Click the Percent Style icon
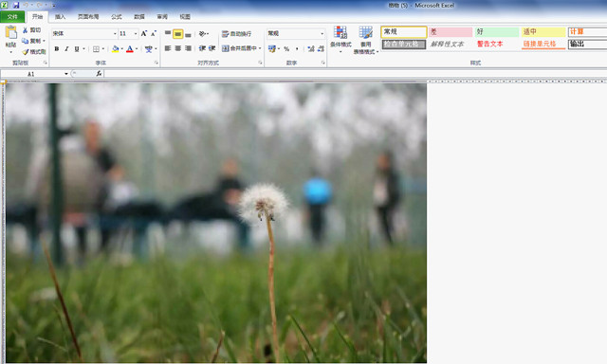607x364 pixels. (x=286, y=48)
